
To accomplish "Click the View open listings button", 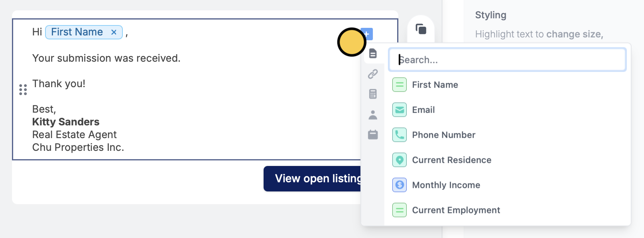I will click(x=313, y=179).
